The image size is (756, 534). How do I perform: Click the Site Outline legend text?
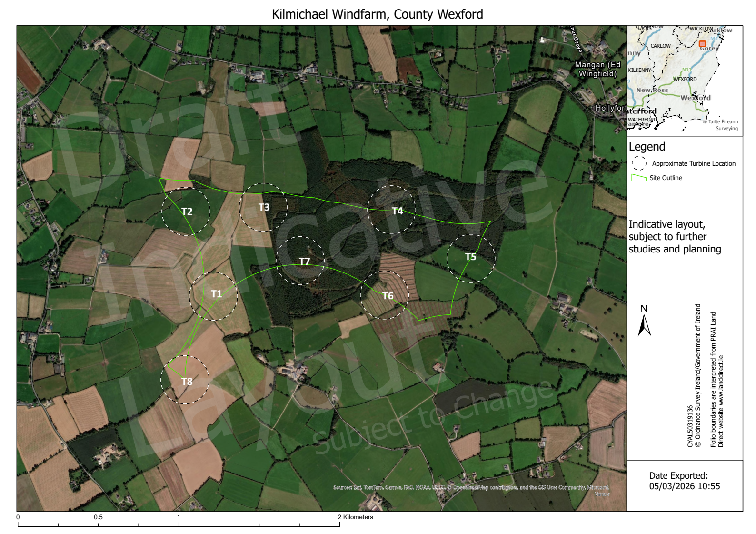click(x=666, y=178)
